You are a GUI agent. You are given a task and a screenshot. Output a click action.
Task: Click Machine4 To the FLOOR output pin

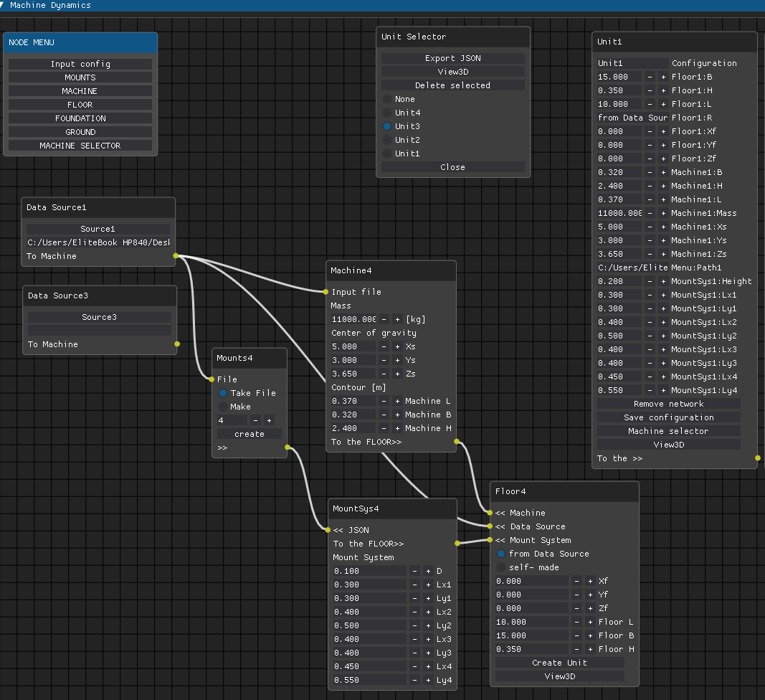point(457,442)
